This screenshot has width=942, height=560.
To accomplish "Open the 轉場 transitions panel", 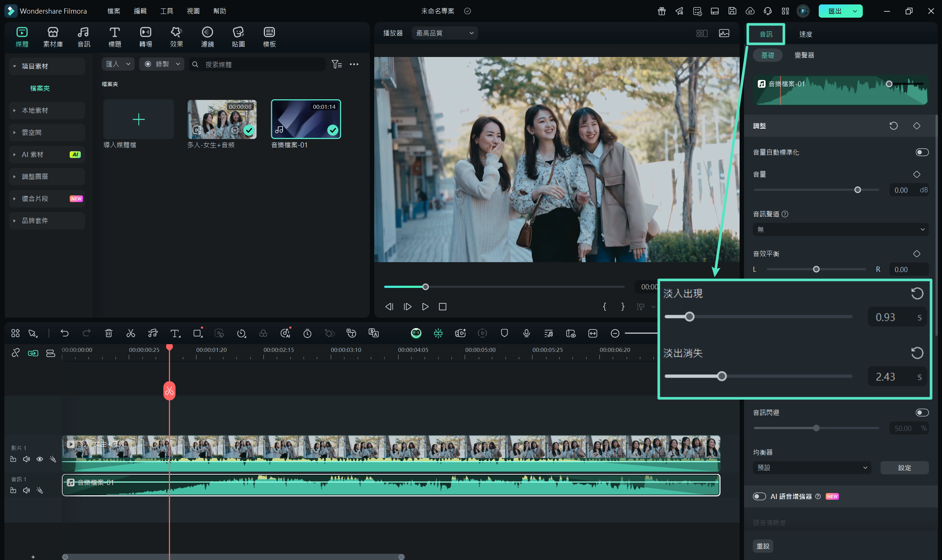I will (145, 37).
